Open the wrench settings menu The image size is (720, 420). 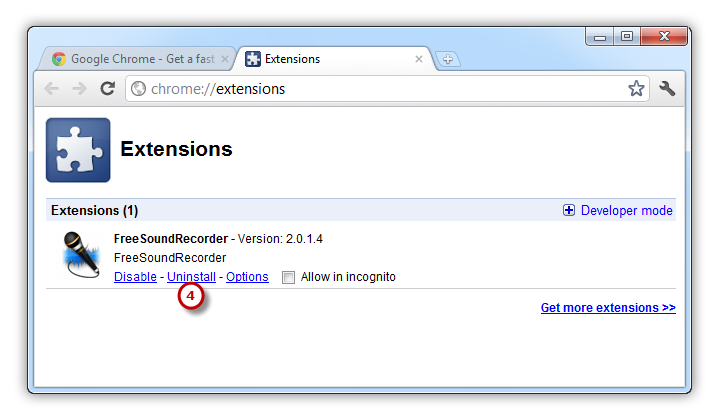point(667,88)
